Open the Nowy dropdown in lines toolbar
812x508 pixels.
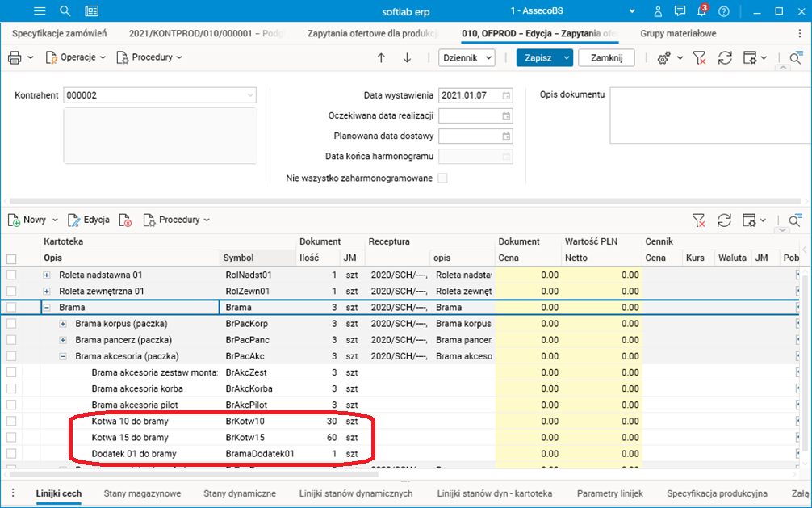click(55, 220)
